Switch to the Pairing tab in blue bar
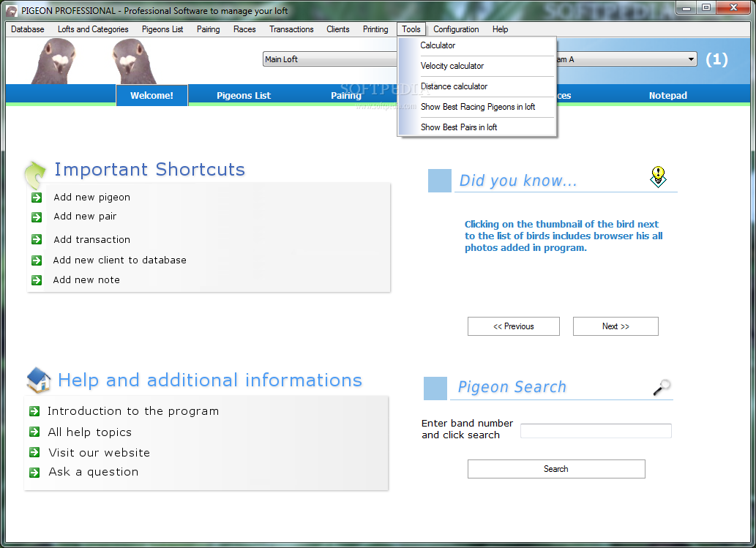Image resolution: width=756 pixels, height=548 pixels. click(345, 95)
